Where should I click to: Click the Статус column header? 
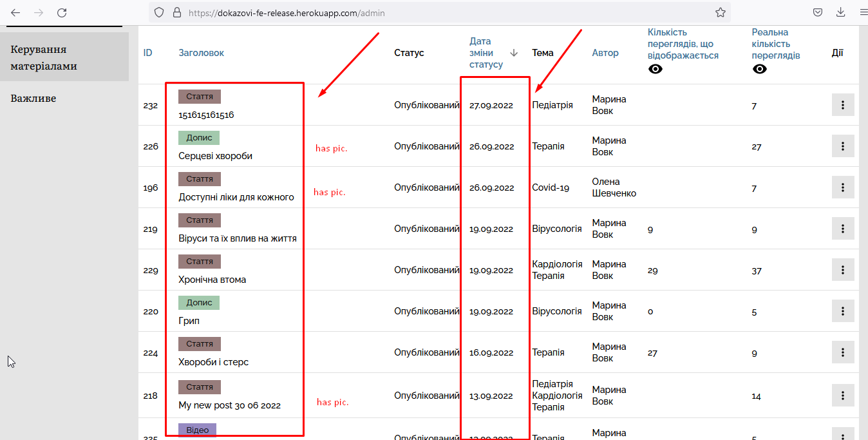409,53
